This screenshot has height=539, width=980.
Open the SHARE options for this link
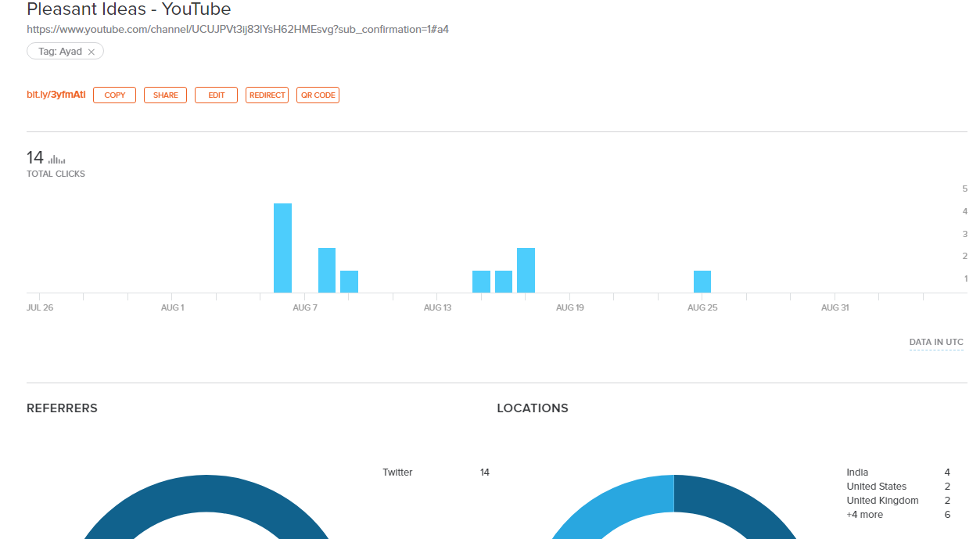[x=165, y=95]
